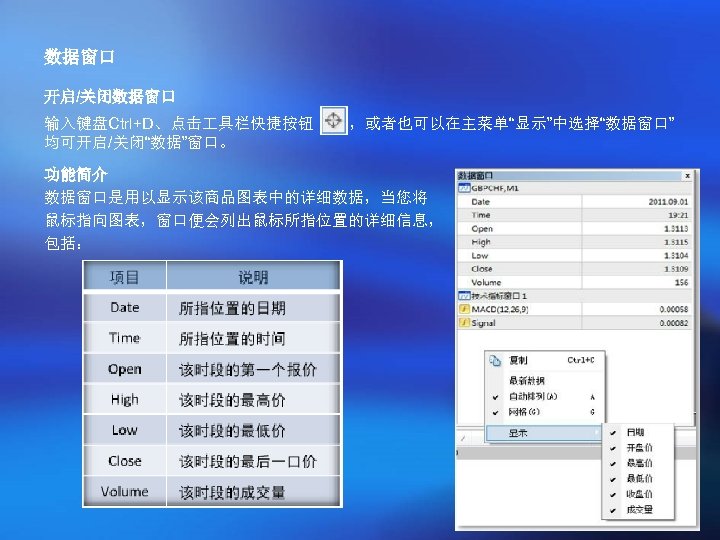
Task: Click the Volume row in data window
Action: 575,282
